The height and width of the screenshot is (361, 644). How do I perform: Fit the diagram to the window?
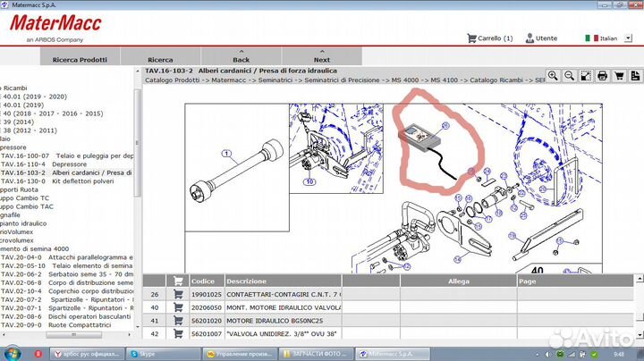click(586, 76)
